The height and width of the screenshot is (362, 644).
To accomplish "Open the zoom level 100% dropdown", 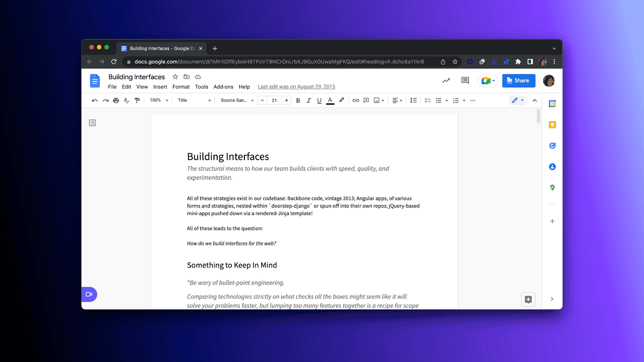I will tap(159, 100).
